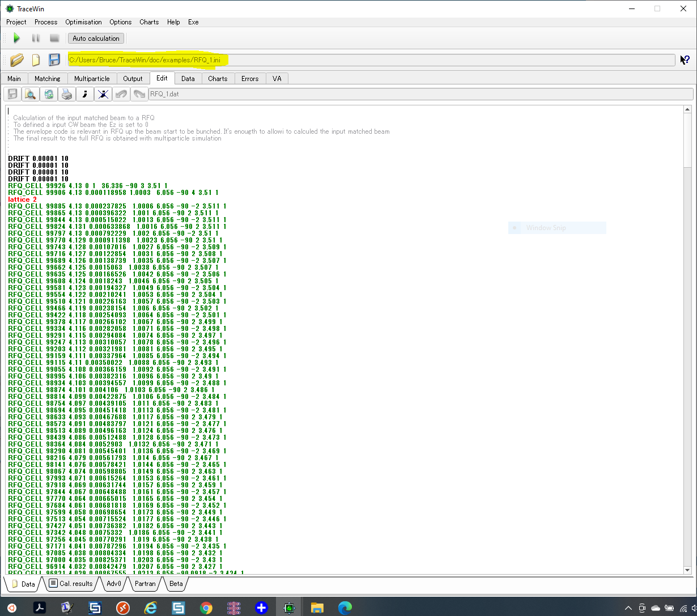697x616 pixels.
Task: Open the Exe menu
Action: 193,22
